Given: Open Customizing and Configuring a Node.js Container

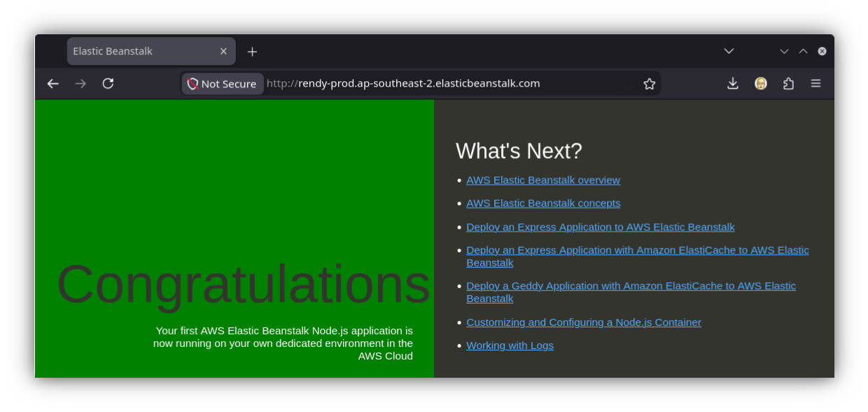Looking at the screenshot, I should coord(584,322).
